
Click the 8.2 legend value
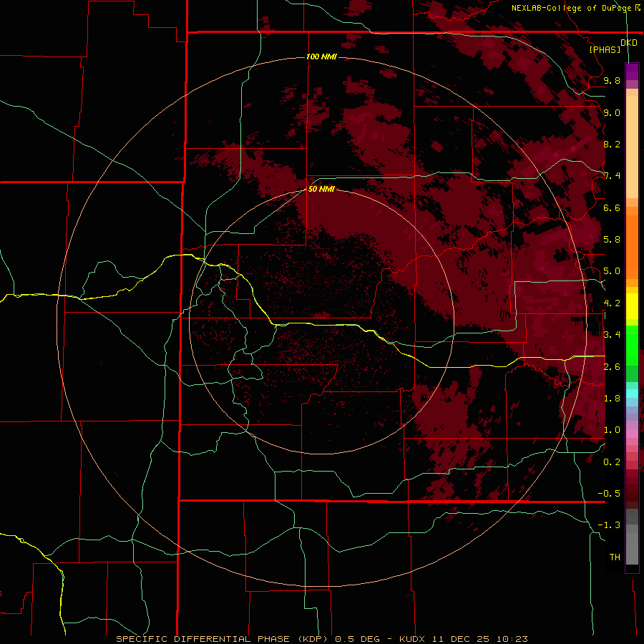coord(612,144)
